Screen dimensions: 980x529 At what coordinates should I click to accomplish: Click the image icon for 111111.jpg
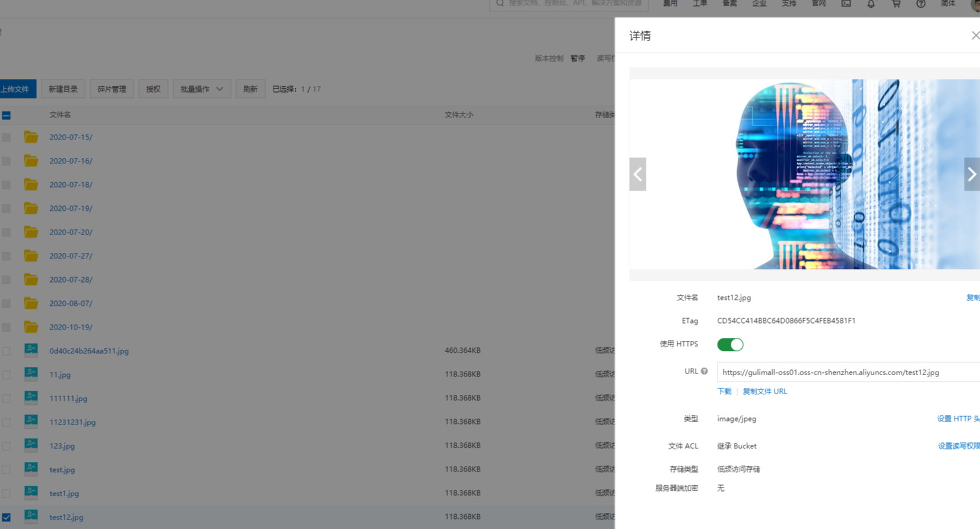(x=31, y=398)
